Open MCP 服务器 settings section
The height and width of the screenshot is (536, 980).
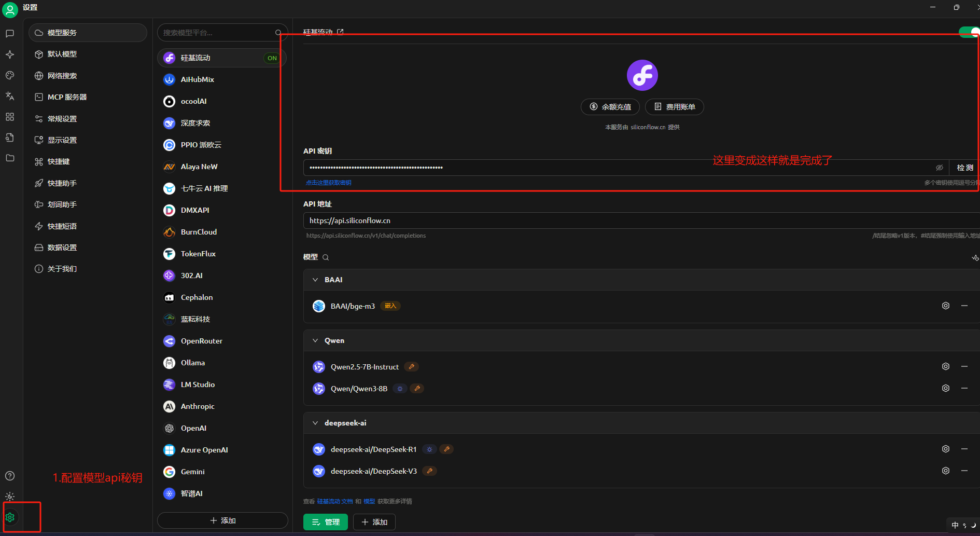click(88, 97)
